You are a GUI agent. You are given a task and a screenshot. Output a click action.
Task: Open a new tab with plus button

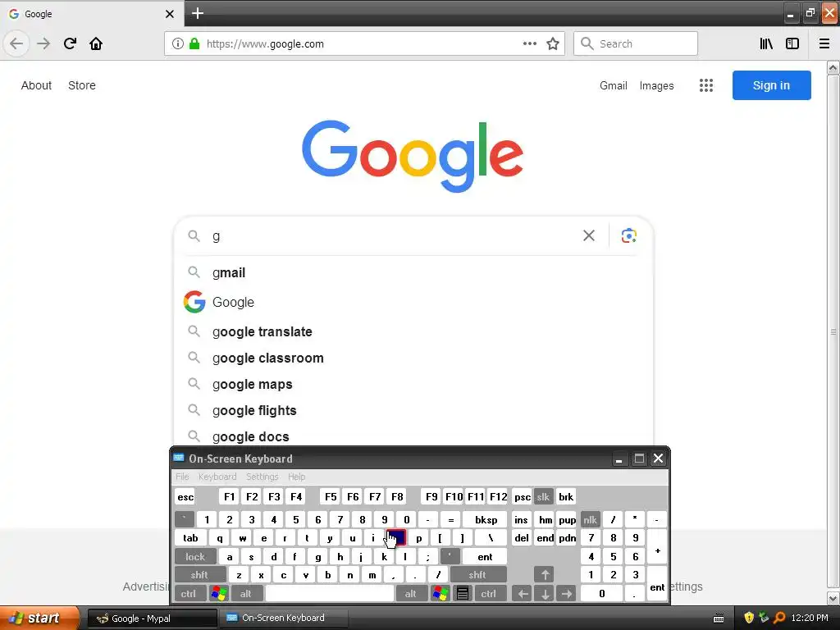pyautogui.click(x=198, y=13)
